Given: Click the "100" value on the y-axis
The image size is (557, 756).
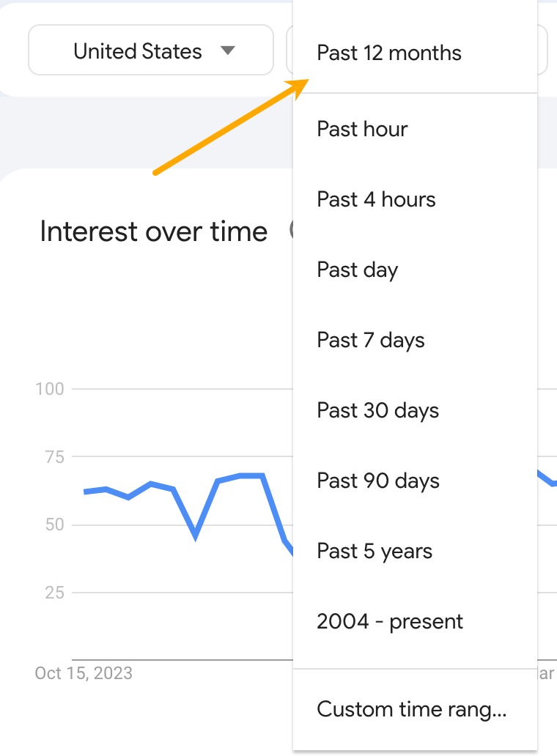Looking at the screenshot, I should pos(48,388).
